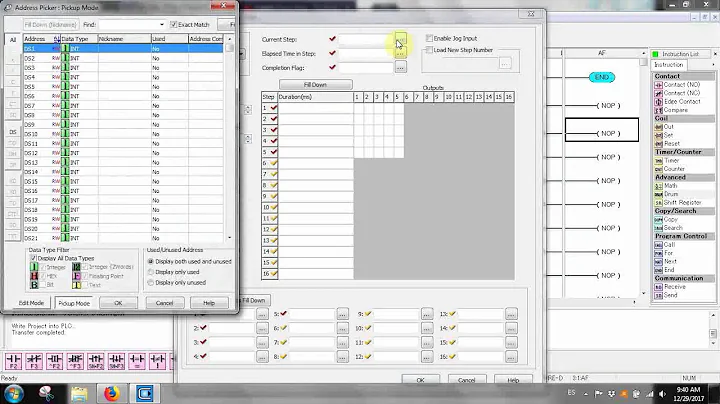Click Current Step input field
The height and width of the screenshot is (404, 720).
[366, 39]
